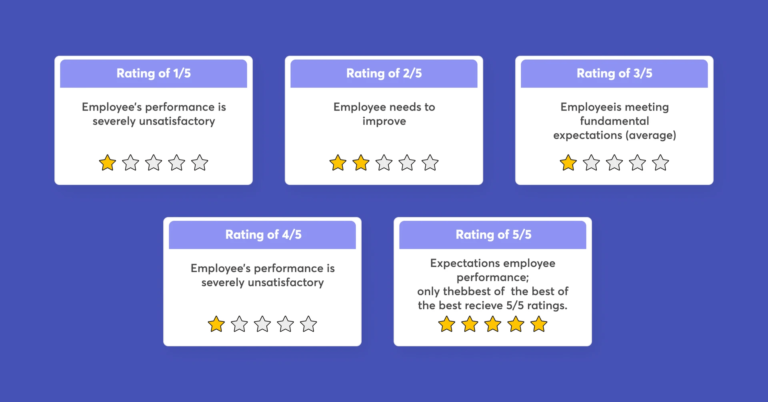Click the 'Employee needs to improve' text
Screen dimensions: 768x402
click(x=384, y=114)
